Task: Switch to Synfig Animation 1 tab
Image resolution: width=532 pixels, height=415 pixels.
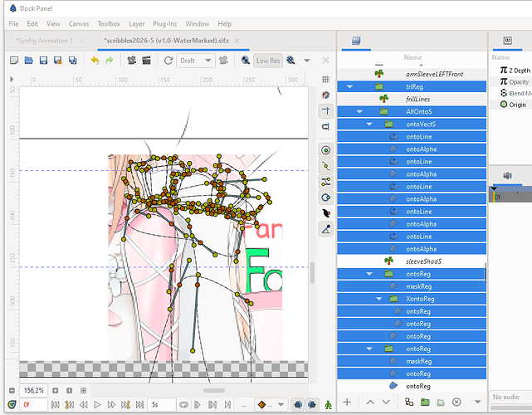Action: 44,41
